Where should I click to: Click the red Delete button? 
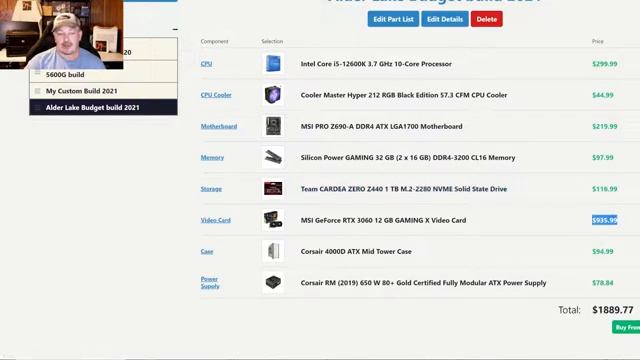[x=487, y=19]
